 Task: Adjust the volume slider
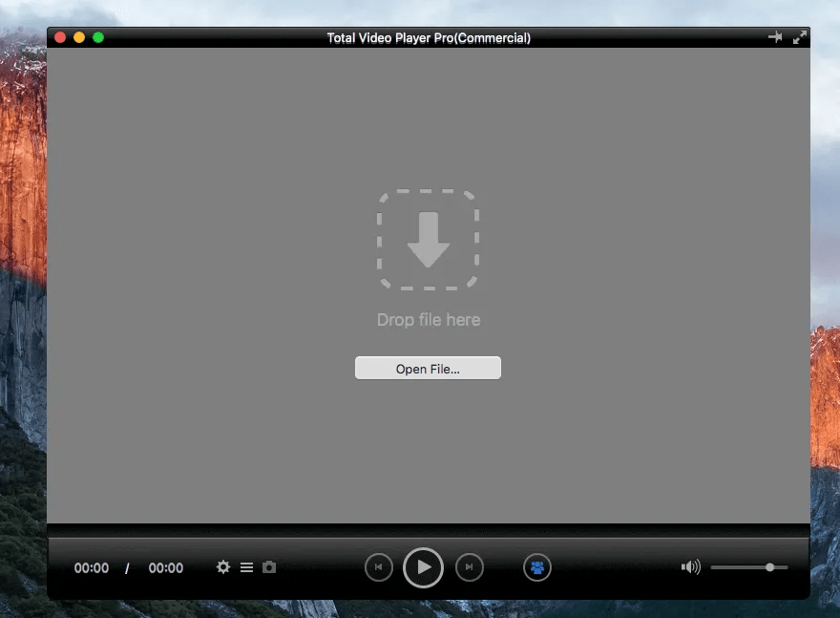click(x=749, y=567)
